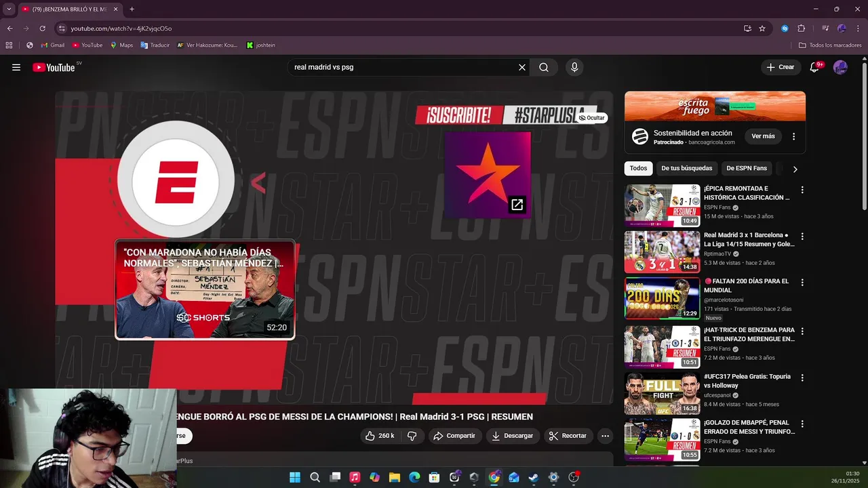Open the extensions puzzle menu
This screenshot has height=488, width=868.
tap(801, 28)
